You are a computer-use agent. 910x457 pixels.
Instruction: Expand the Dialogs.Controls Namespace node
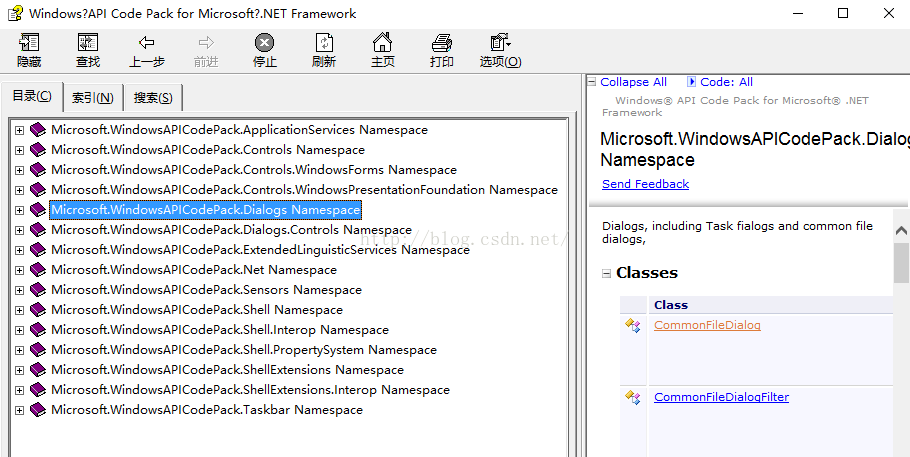click(x=19, y=230)
